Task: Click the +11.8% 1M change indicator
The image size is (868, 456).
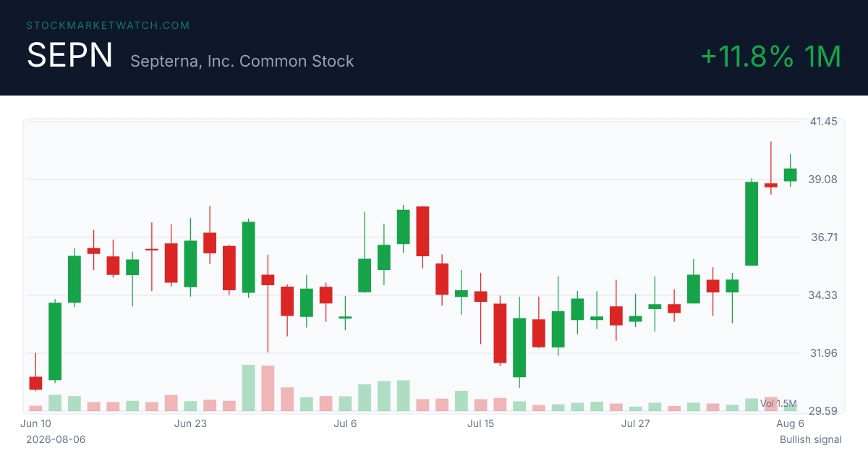Action: coord(771,56)
